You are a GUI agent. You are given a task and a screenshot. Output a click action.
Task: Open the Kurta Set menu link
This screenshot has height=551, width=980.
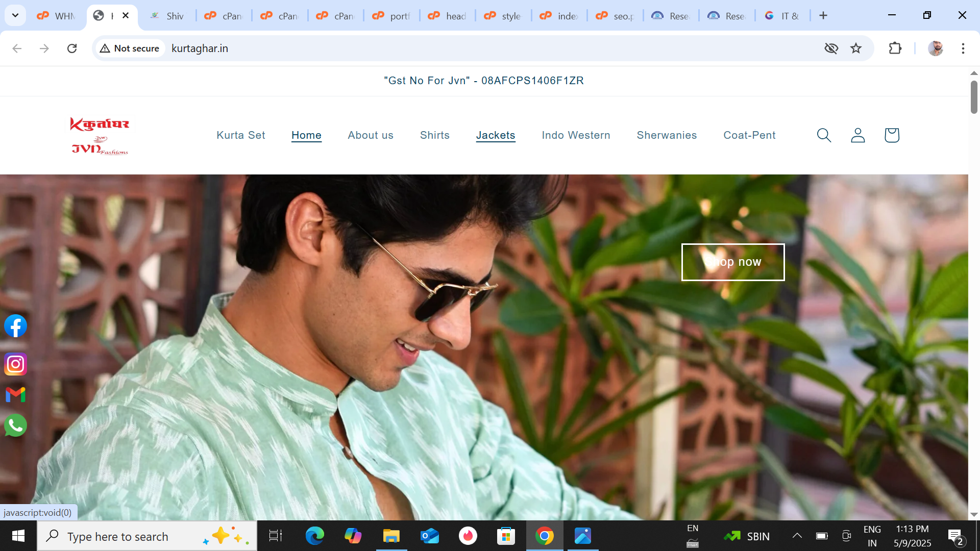241,135
